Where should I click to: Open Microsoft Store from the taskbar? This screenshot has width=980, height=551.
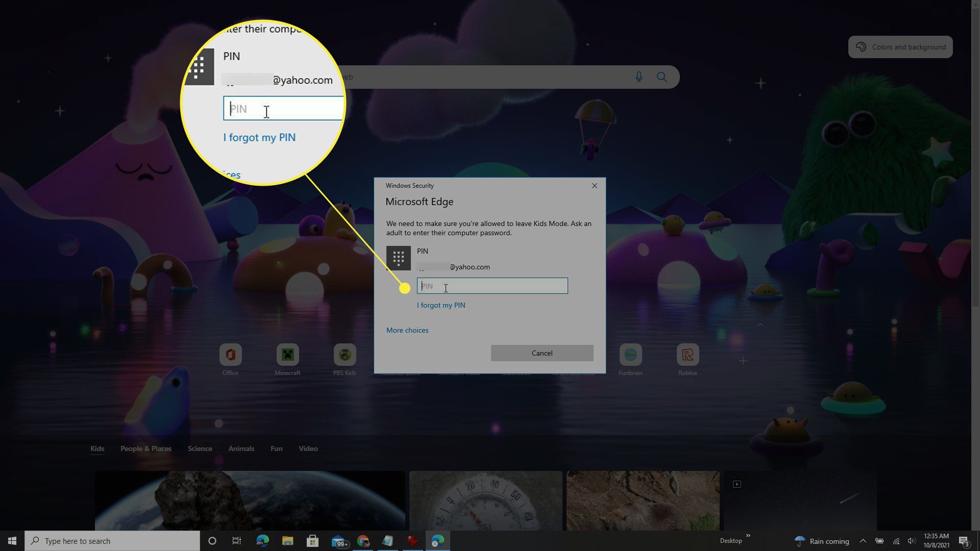click(x=312, y=541)
